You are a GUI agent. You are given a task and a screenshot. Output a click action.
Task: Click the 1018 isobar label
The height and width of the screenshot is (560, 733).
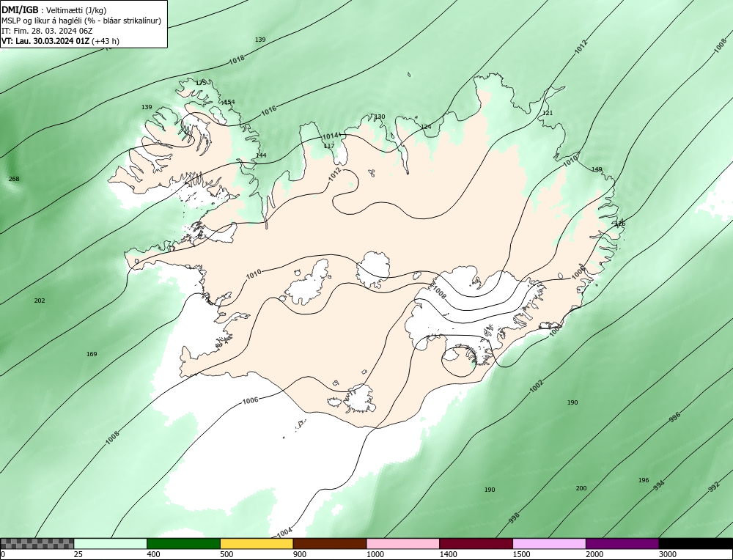pyautogui.click(x=237, y=60)
